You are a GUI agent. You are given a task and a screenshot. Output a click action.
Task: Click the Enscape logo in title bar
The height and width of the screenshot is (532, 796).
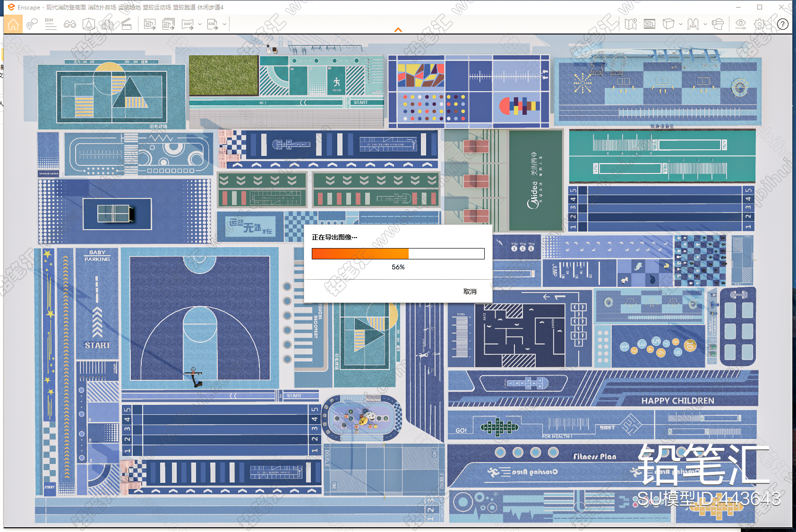pyautogui.click(x=11, y=7)
